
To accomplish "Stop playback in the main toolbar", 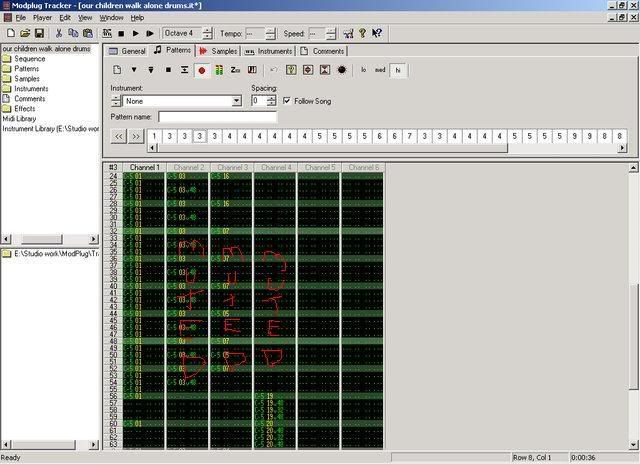I will click(x=121, y=33).
